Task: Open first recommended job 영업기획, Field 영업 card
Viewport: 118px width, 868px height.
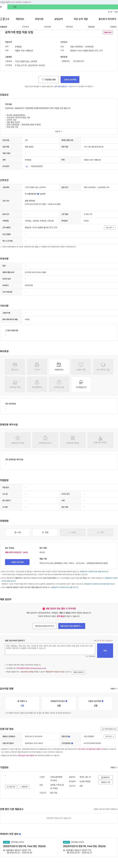Action: [x=29, y=847]
